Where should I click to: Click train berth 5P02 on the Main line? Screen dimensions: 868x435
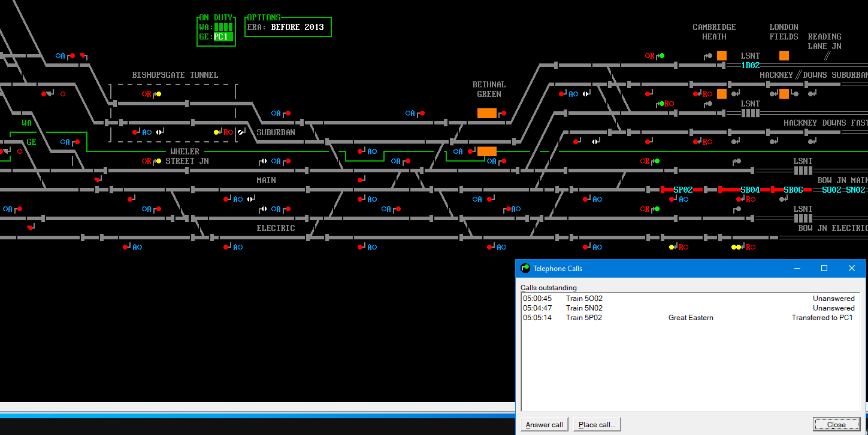coord(683,190)
